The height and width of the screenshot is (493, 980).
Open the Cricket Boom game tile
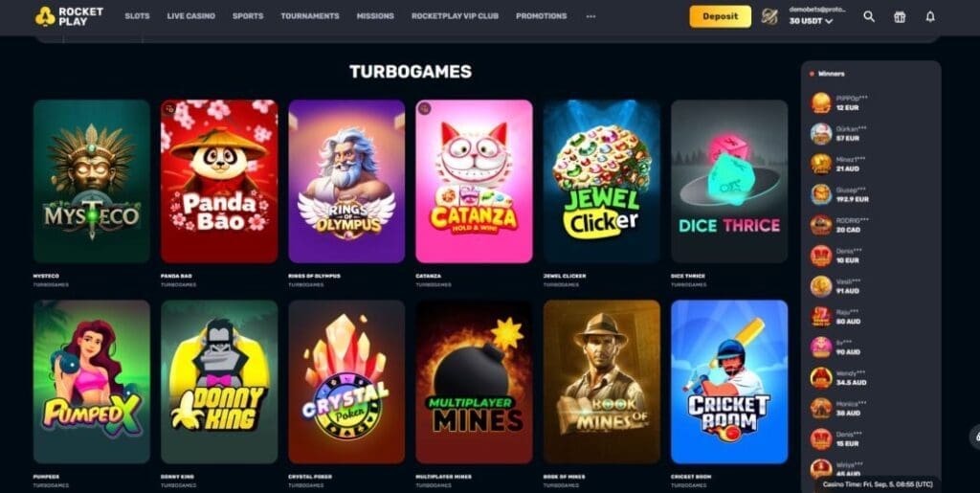(x=729, y=382)
